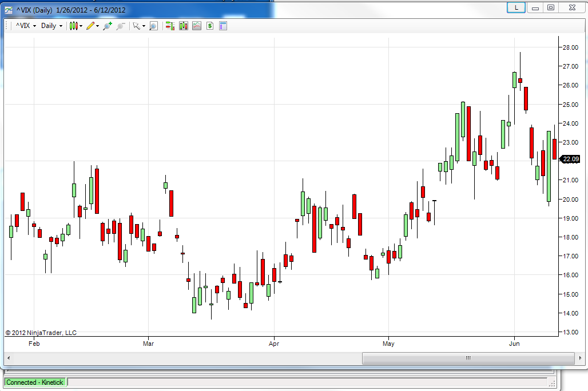The height and width of the screenshot is (391, 588).
Task: Click the Apr label on the time axis
Action: pos(274,344)
